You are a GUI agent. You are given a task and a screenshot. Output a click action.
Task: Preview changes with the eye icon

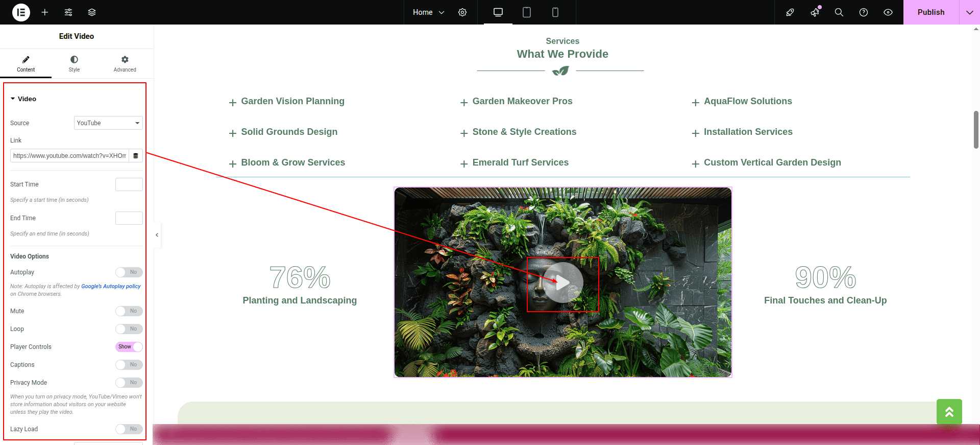coord(888,12)
